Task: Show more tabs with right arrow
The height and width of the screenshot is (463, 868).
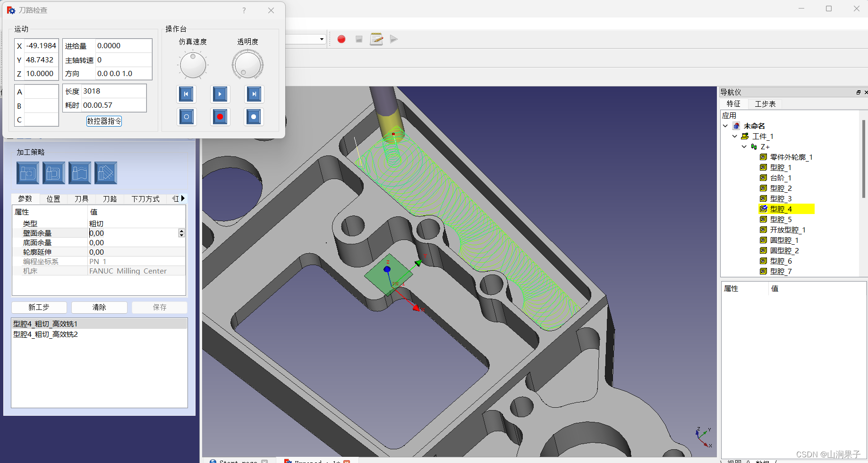Action: (183, 198)
